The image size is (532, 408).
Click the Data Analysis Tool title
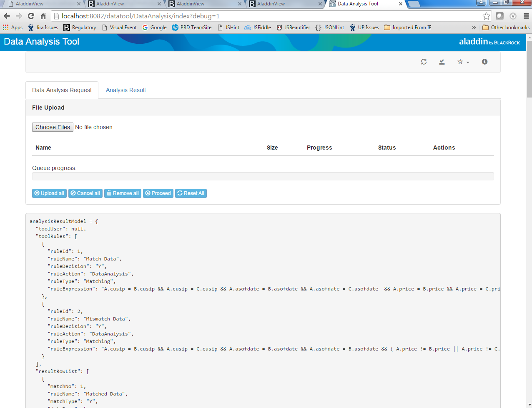pos(41,42)
